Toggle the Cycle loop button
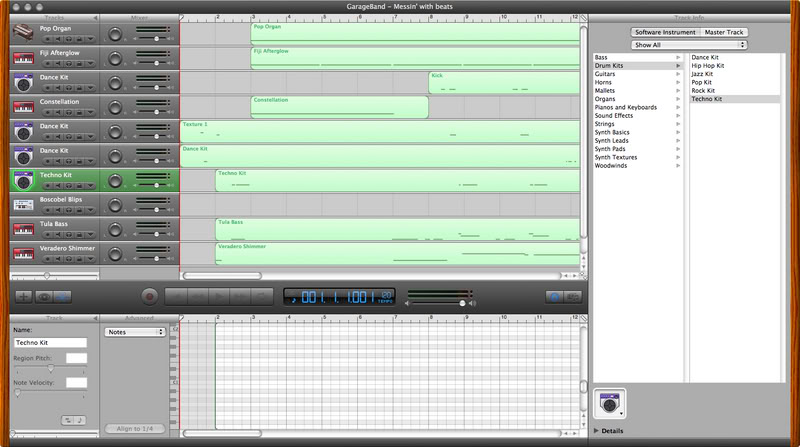The height and width of the screenshot is (447, 800). coord(261,296)
